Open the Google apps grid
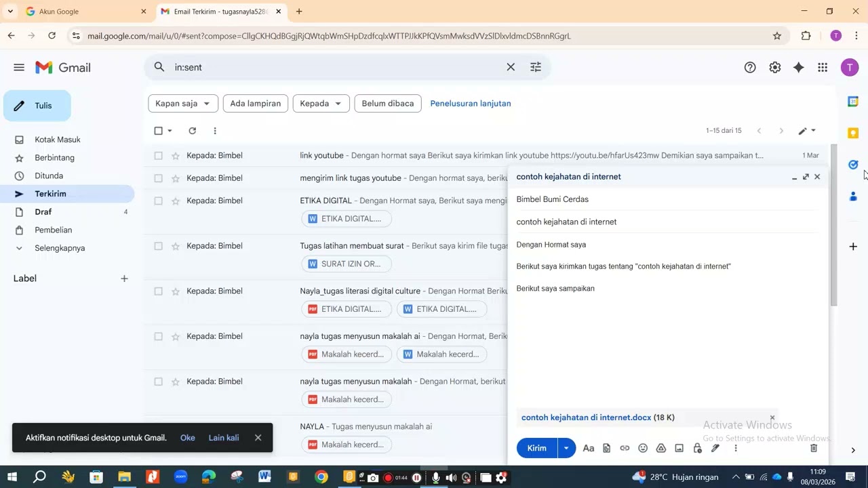The height and width of the screenshot is (488, 868). pos(823,67)
